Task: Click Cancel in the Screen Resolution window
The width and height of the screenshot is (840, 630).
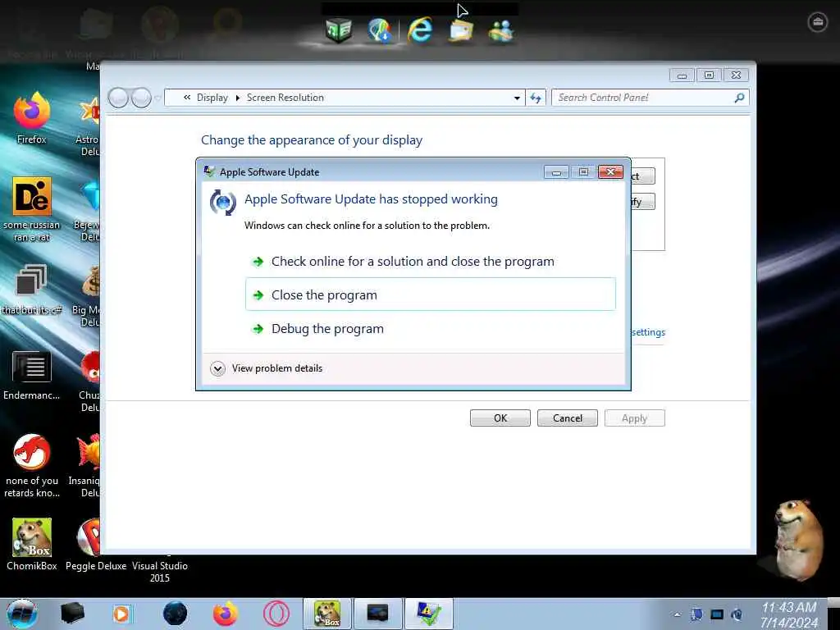Action: point(568,418)
